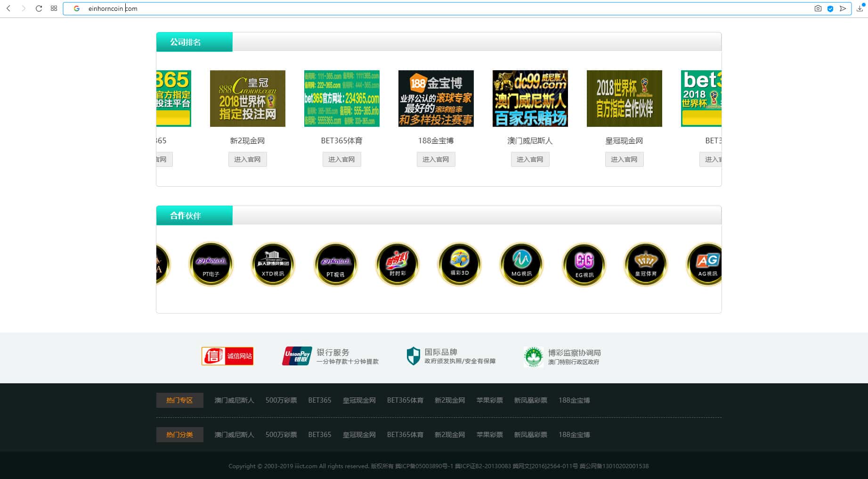Open browser downloads icon
Image resolution: width=868 pixels, height=479 pixels.
click(860, 8)
